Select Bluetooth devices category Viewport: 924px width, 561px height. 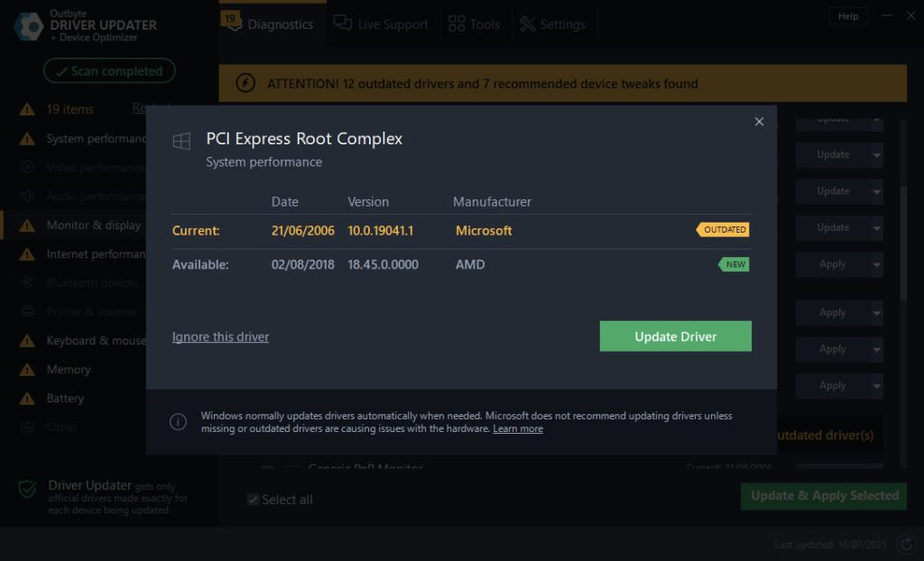[x=92, y=283]
